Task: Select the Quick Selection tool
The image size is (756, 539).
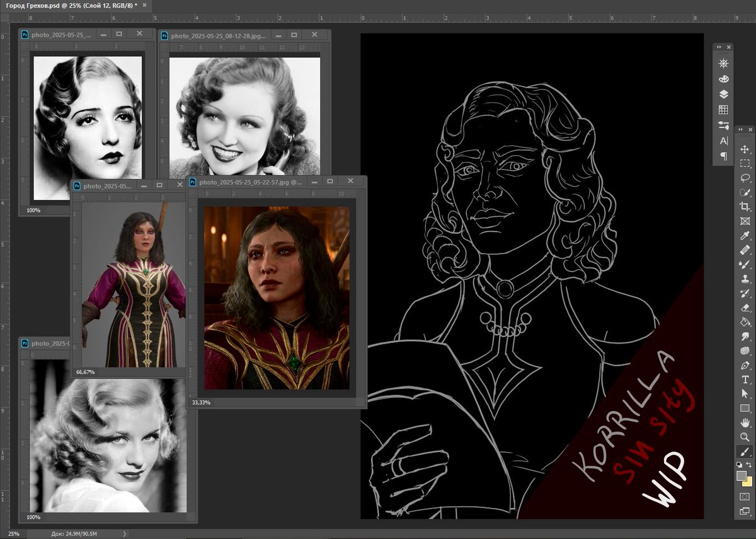Action: [x=745, y=192]
